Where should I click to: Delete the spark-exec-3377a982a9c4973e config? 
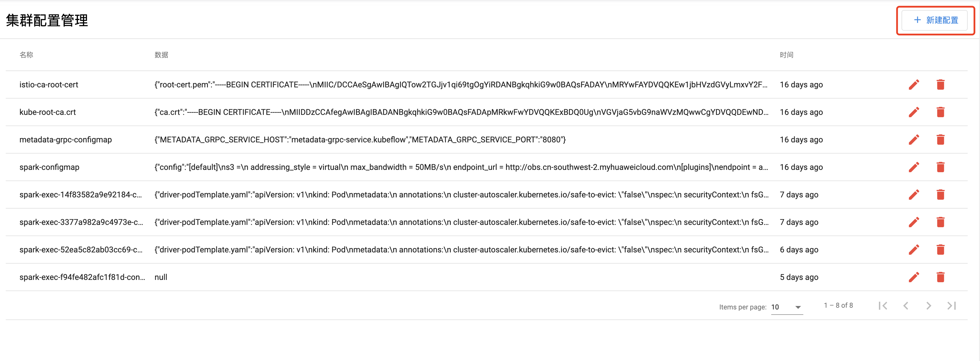[x=940, y=222]
